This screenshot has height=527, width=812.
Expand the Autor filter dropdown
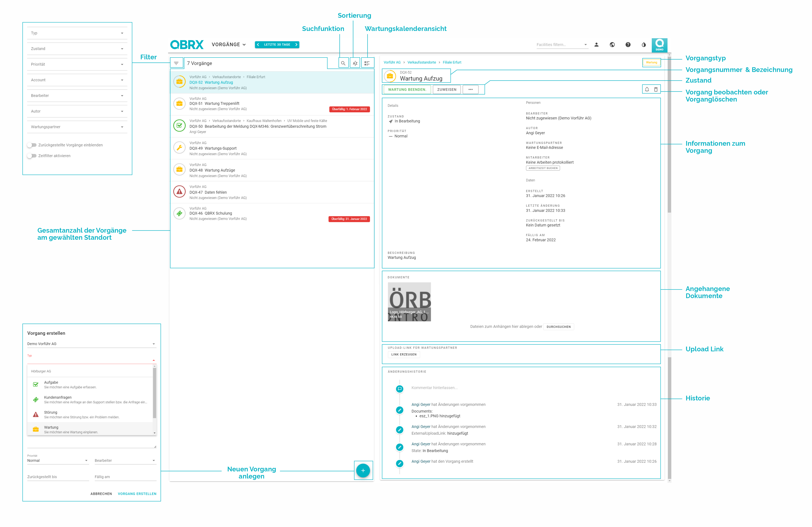tap(77, 111)
